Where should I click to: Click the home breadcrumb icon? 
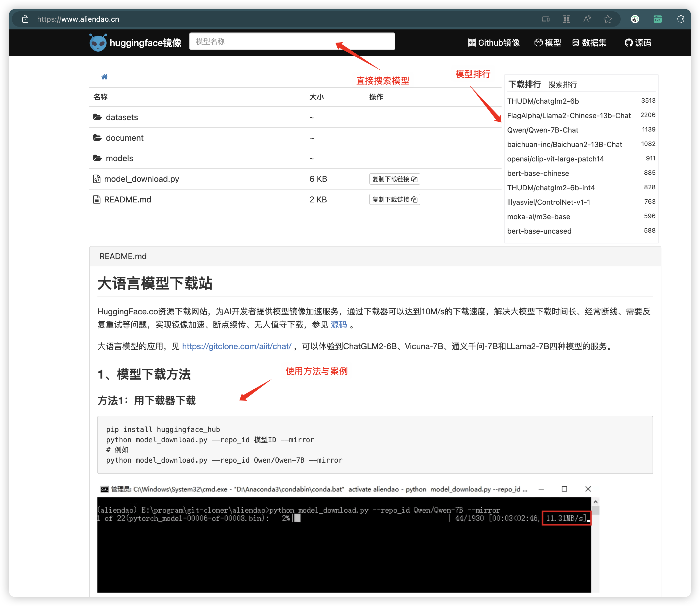point(104,77)
